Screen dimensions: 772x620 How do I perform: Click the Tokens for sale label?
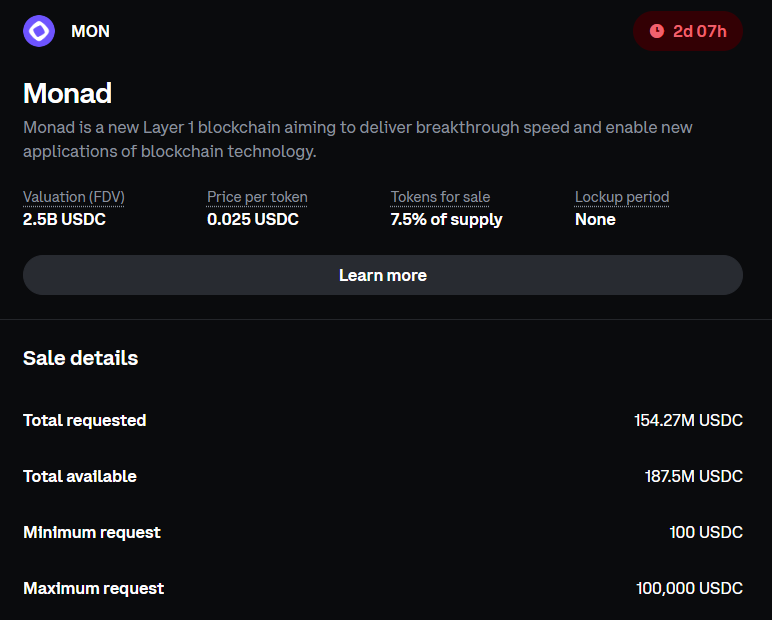point(440,197)
